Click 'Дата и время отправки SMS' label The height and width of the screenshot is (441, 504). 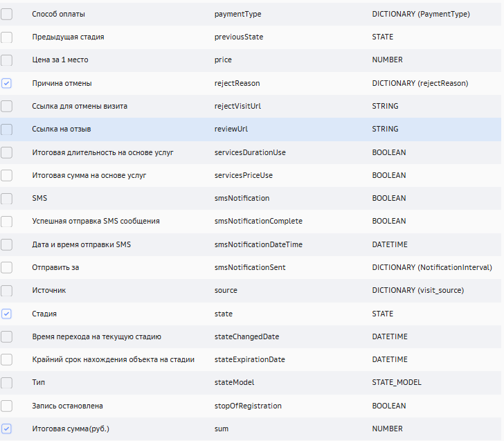coord(81,244)
